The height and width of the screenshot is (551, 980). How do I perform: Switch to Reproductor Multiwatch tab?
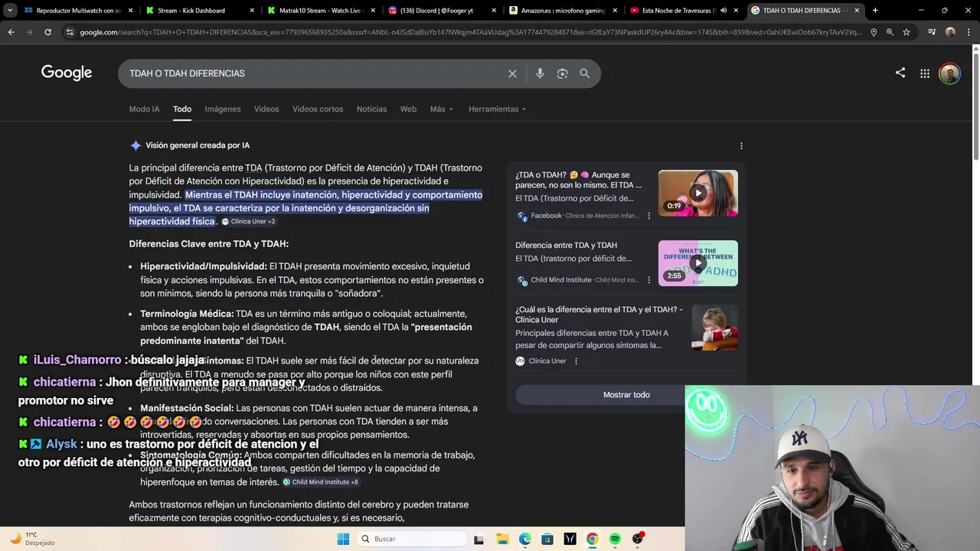tap(79, 11)
